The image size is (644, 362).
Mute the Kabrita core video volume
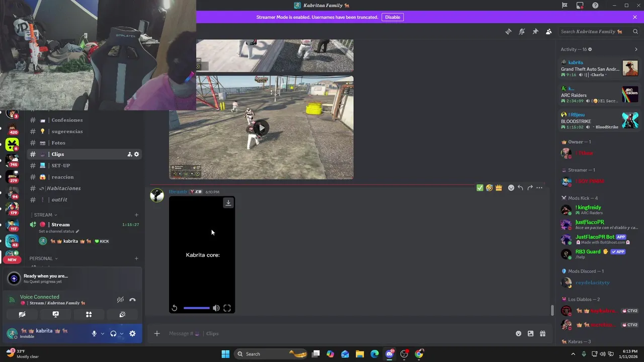coord(216,308)
